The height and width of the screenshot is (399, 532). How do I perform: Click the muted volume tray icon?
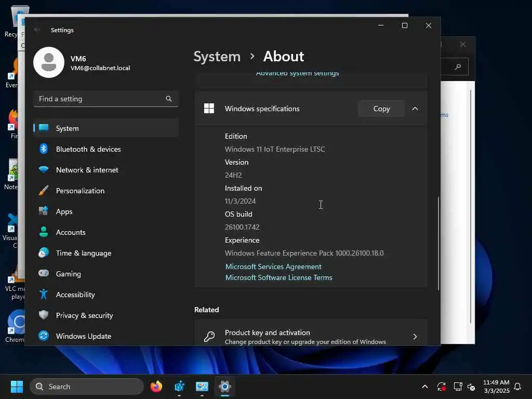click(x=471, y=387)
